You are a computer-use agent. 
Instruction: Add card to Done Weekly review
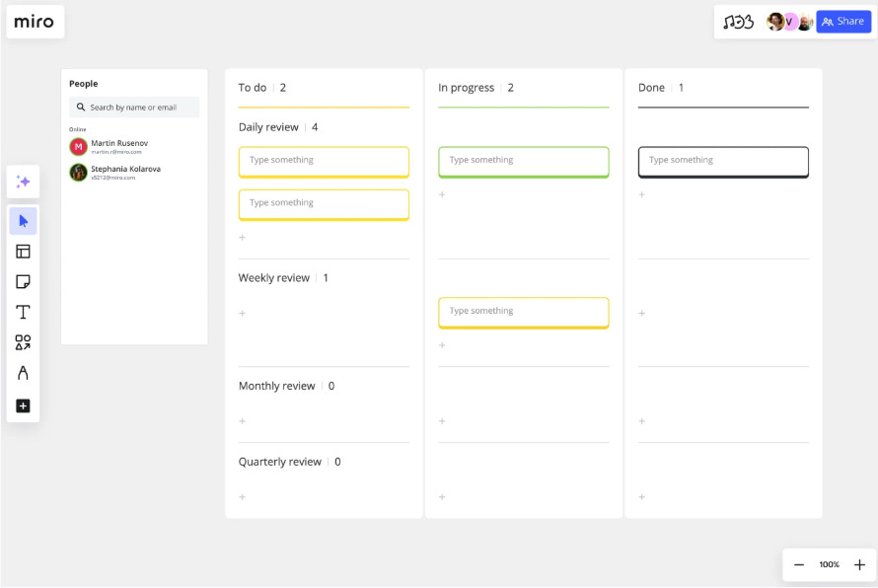[x=642, y=313]
